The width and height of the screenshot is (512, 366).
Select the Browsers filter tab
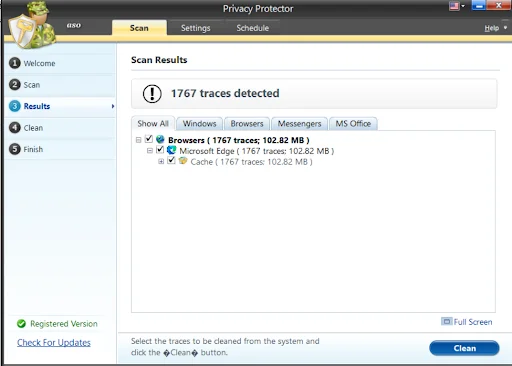(247, 124)
